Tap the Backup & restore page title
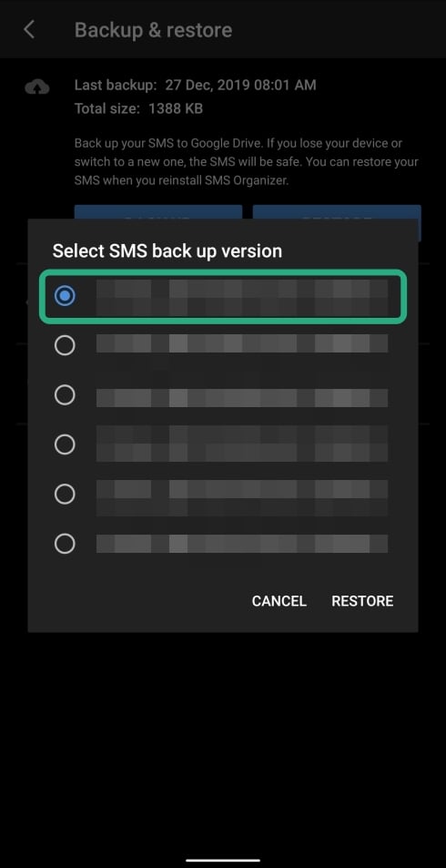Viewport: 446px width, 868px height. point(153,30)
